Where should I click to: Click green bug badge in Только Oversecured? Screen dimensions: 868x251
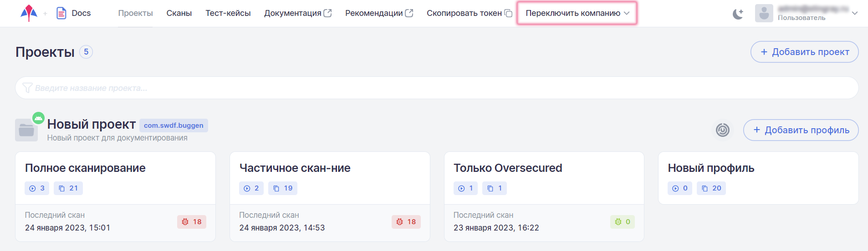pos(622,222)
